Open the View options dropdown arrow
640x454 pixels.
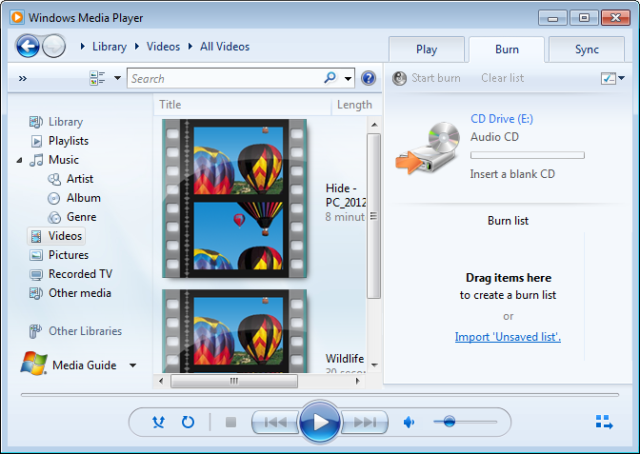click(x=118, y=78)
